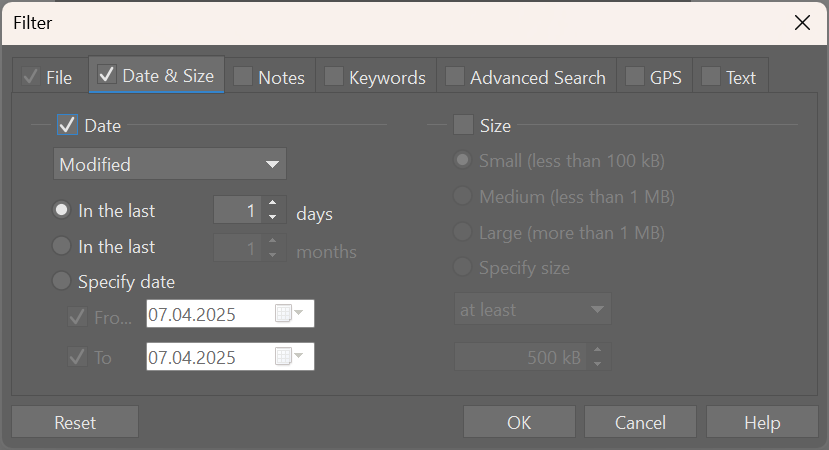Toggle the File tab checkbox
This screenshot has width=829, height=450.
(31, 77)
